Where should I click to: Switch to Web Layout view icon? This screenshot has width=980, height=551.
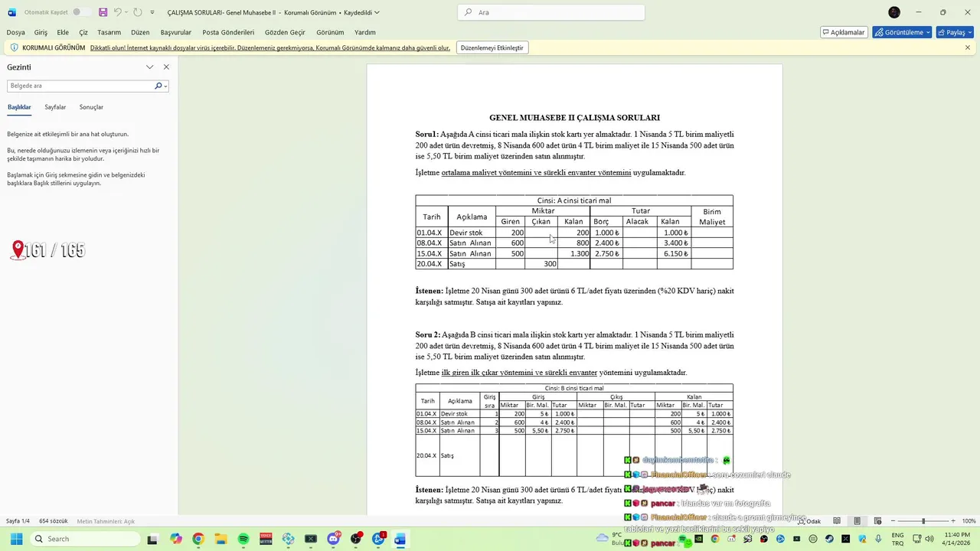pos(877,521)
